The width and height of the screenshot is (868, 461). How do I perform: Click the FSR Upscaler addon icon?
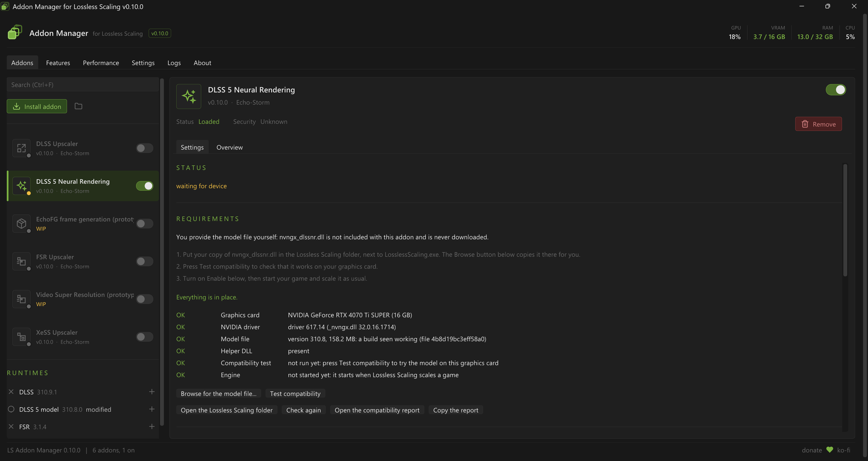pyautogui.click(x=21, y=261)
